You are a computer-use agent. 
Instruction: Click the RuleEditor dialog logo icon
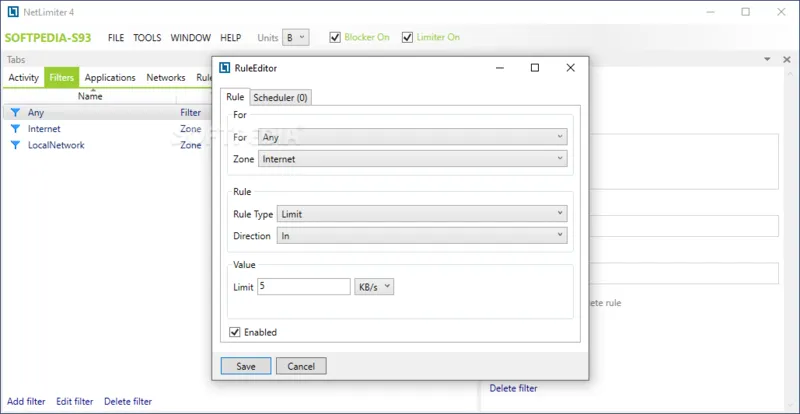pyautogui.click(x=224, y=68)
